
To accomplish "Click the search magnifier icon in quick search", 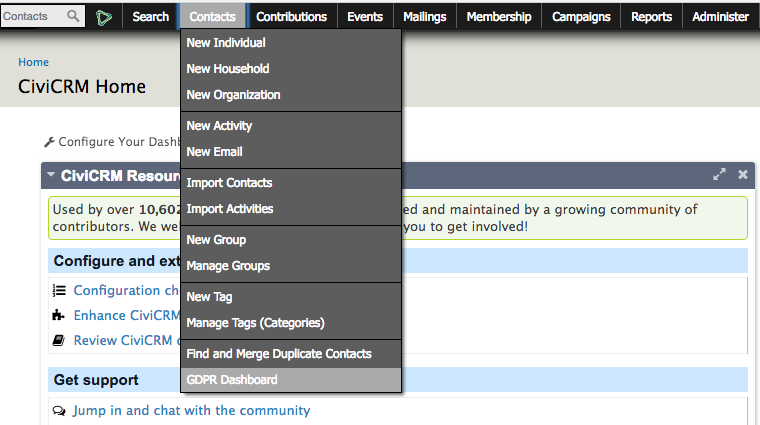I will point(73,16).
